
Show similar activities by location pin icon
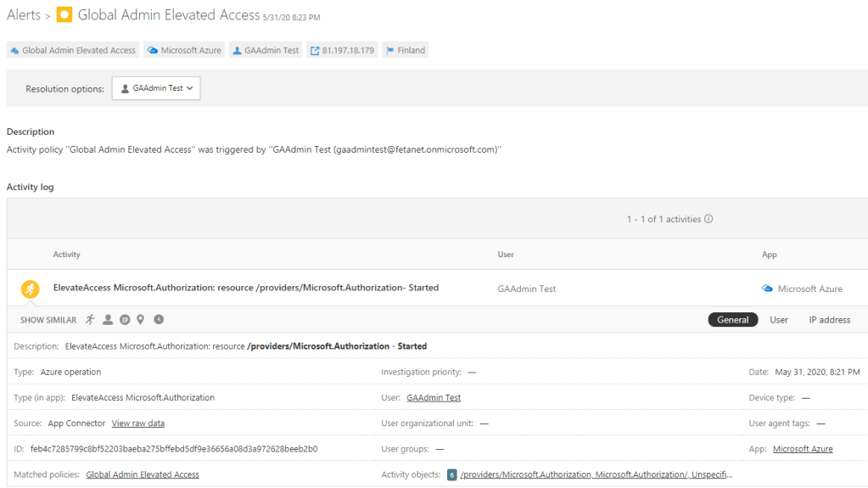pyautogui.click(x=141, y=320)
